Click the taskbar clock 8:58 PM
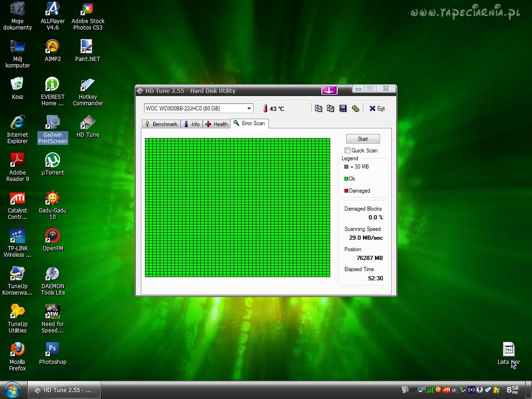Screen dimensions: 532x399 click(x=512, y=390)
